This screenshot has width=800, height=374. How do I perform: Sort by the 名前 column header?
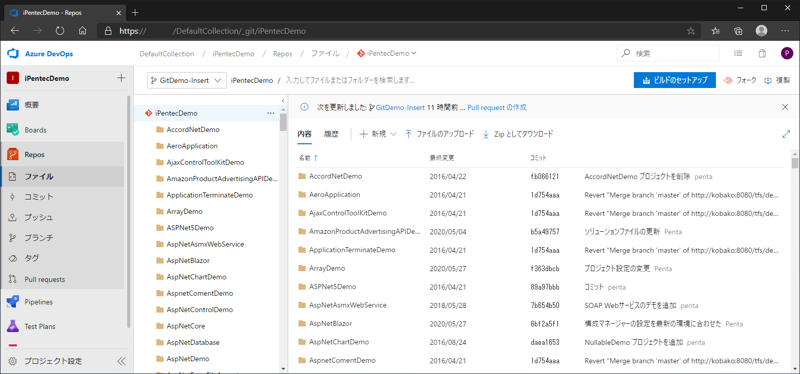point(308,159)
